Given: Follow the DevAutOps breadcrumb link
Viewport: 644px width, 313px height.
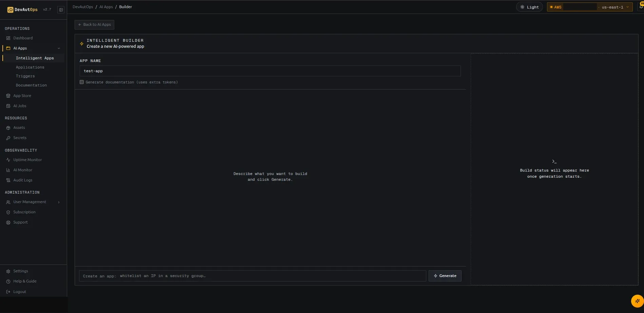Looking at the screenshot, I should pyautogui.click(x=83, y=7).
